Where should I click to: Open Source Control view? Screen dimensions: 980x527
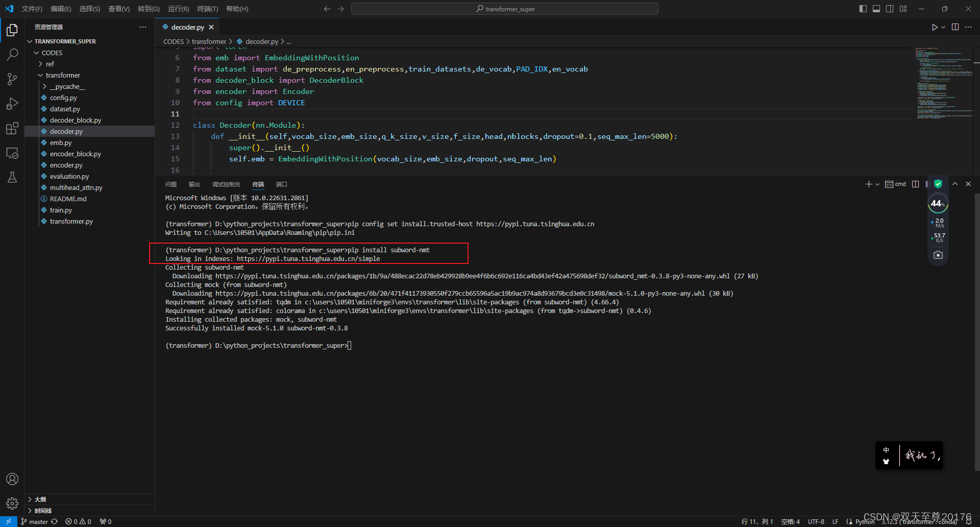[x=12, y=79]
